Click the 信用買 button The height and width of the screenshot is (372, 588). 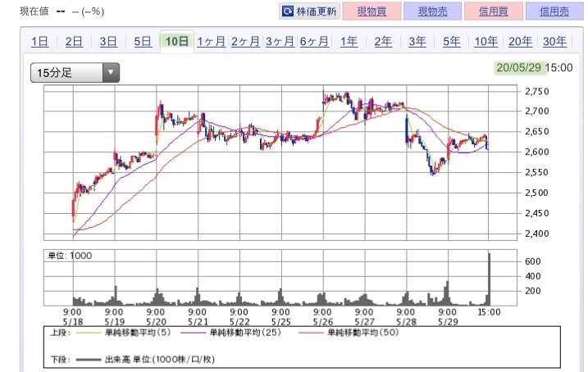(494, 11)
